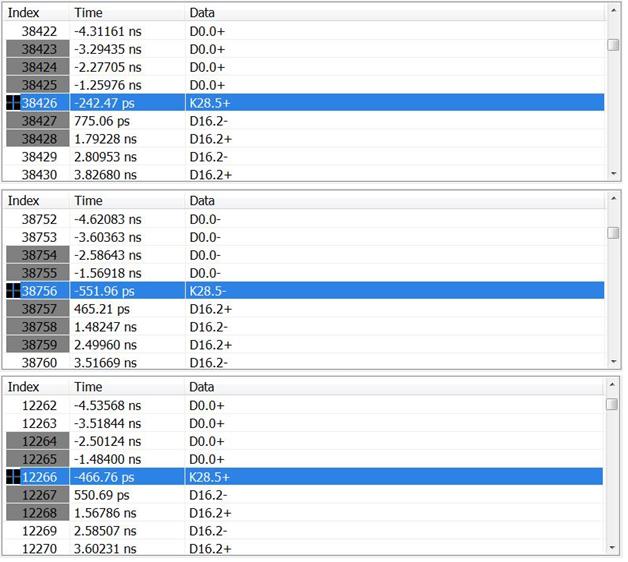Click the middle panel's scrollbar thumb
The image size is (628, 562).
613,232
